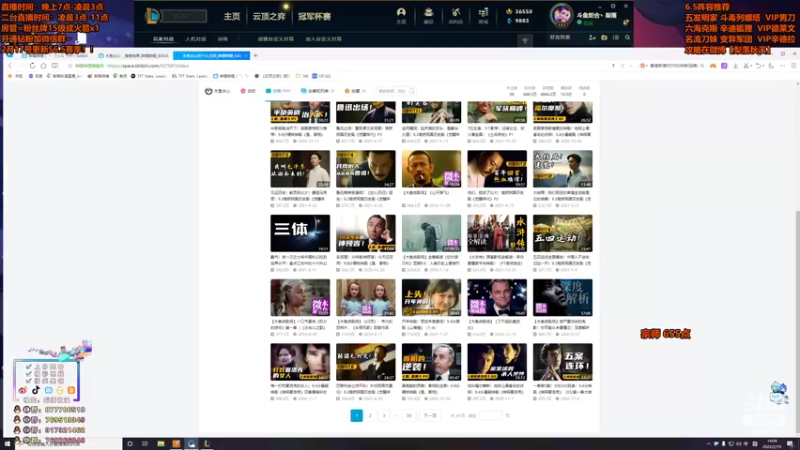Click the friends folder icon in League client
The height and width of the screenshot is (450, 800).
pos(604,38)
